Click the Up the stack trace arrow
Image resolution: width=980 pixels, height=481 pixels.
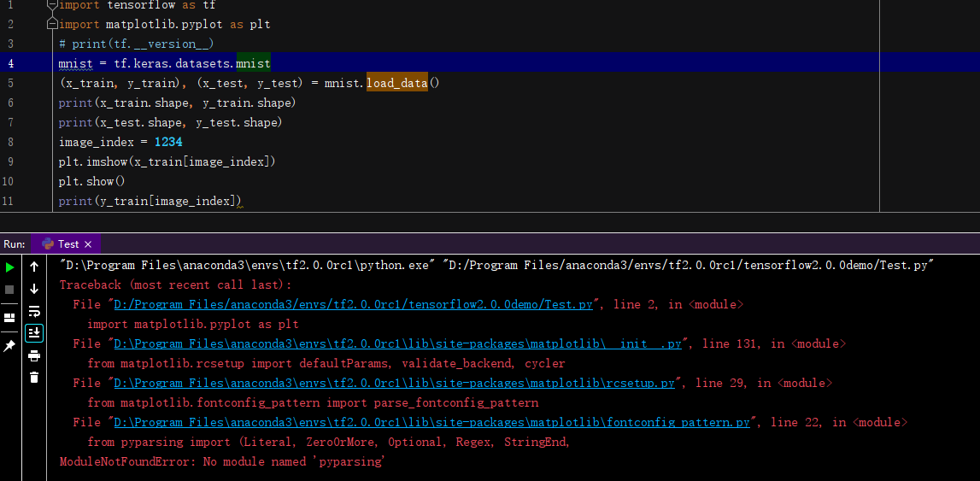[x=34, y=267]
